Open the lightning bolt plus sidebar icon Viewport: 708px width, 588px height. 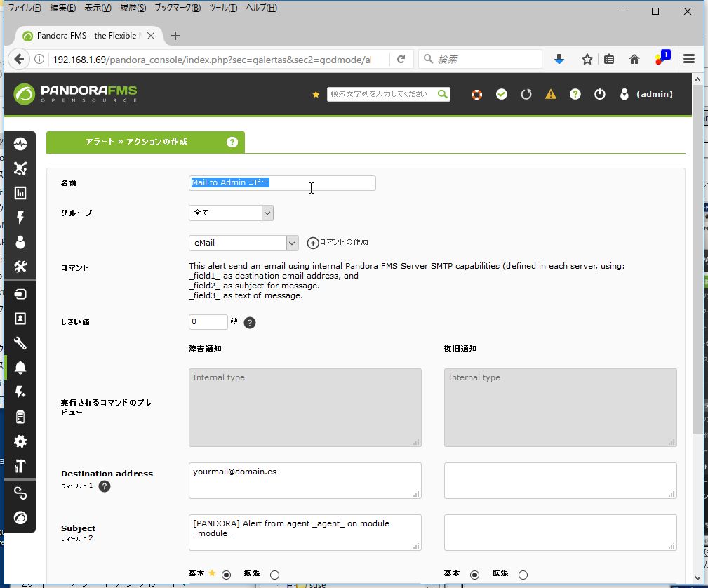pos(20,392)
